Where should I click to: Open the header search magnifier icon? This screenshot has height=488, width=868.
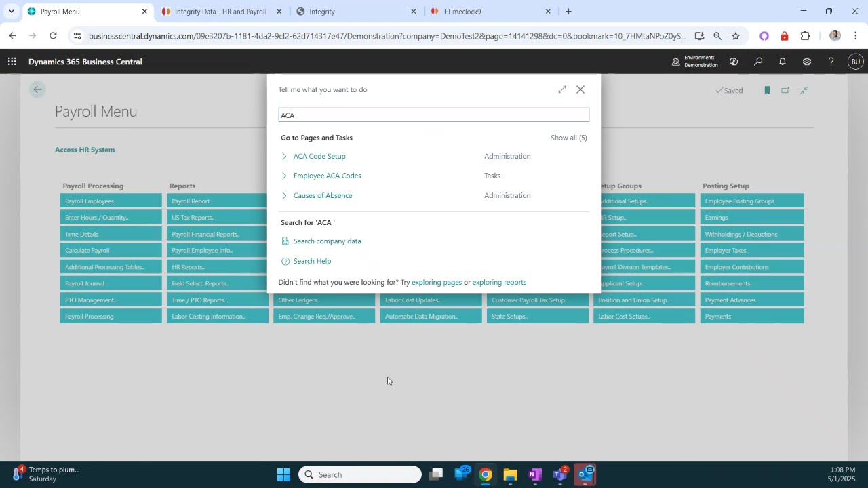point(758,62)
